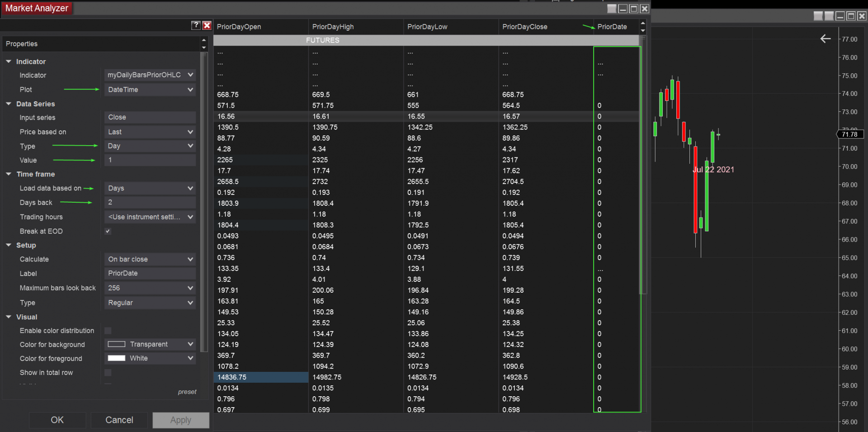Click the PriorDayHigh column header

(356, 27)
